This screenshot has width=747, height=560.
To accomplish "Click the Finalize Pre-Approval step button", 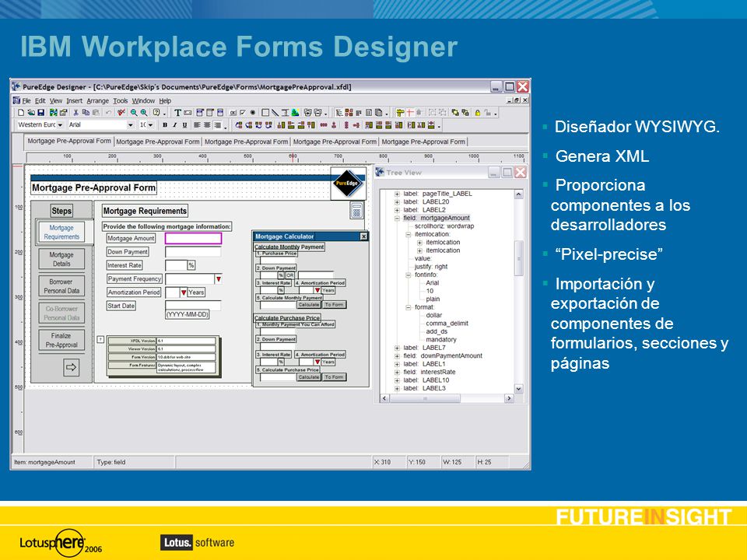I will coord(61,340).
